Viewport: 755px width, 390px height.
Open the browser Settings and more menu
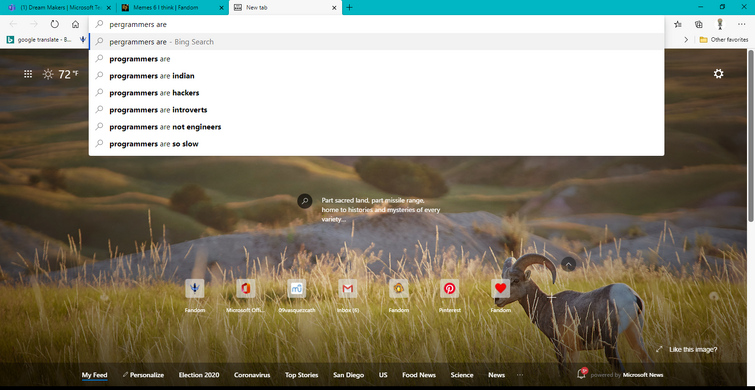pyautogui.click(x=741, y=24)
